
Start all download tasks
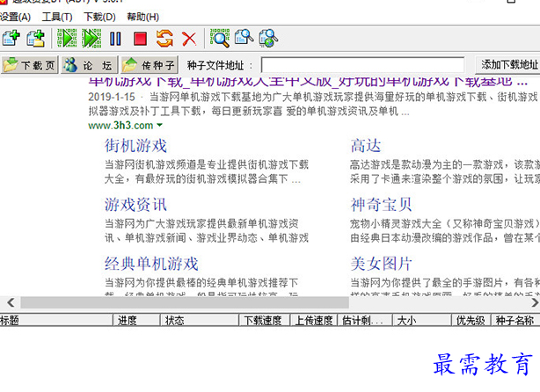(x=91, y=38)
